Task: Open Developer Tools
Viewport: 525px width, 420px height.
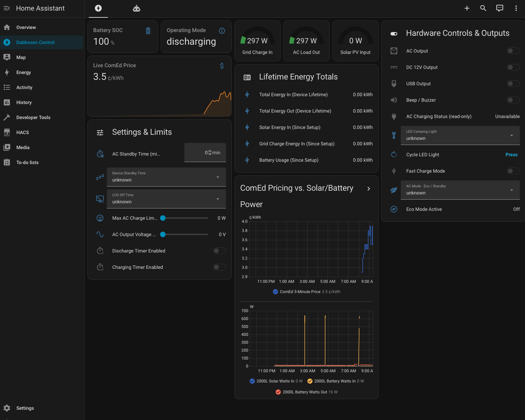Action: [x=42, y=117]
